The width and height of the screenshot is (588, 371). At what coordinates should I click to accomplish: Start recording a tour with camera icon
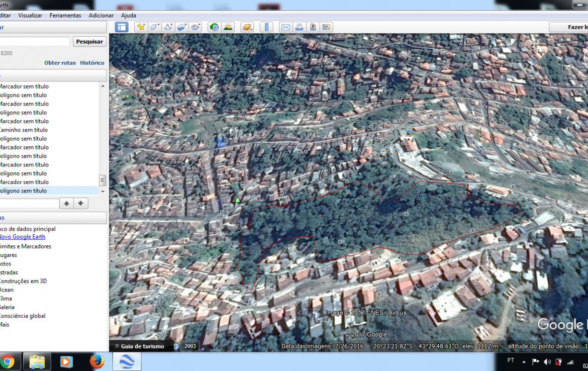[195, 27]
